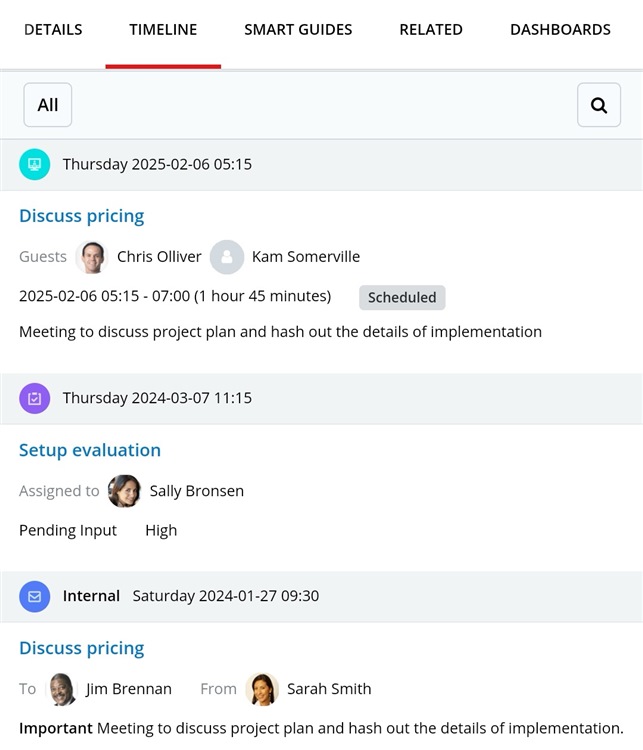Click Jim Brennan's avatar photo

(x=62, y=689)
